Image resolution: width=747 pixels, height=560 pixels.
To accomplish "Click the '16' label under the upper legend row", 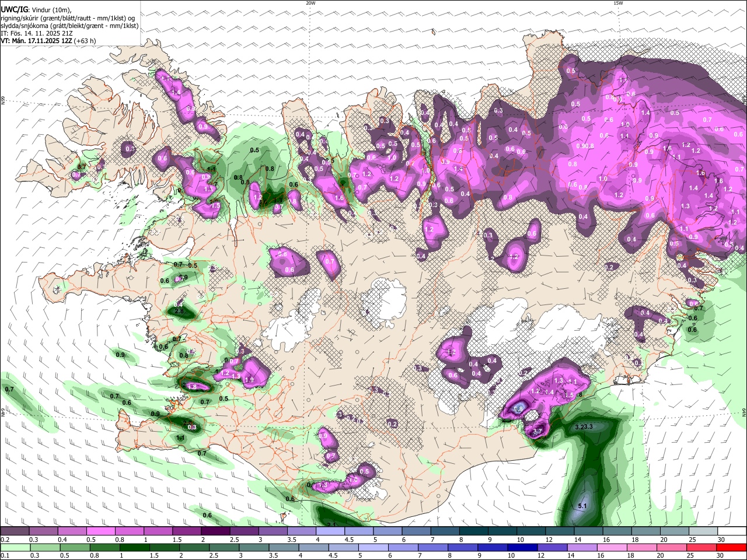I will [607, 540].
